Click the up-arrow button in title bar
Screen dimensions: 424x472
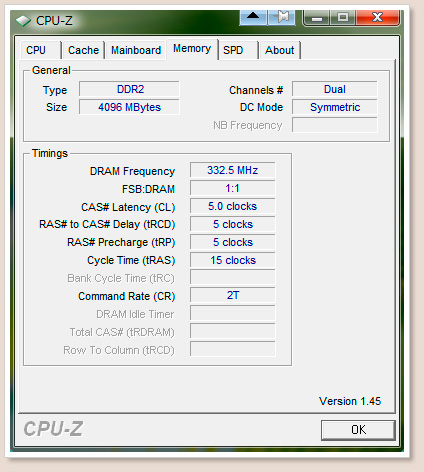click(x=253, y=17)
